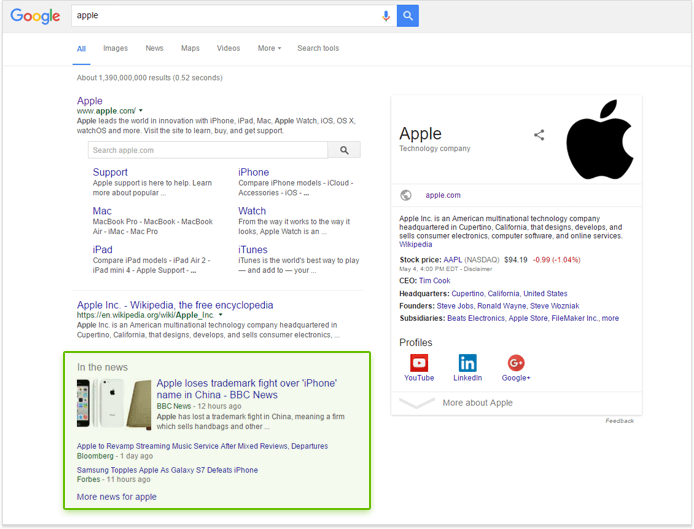This screenshot has width=694, height=529.
Task: Click the 'In the news' heading
Action: click(x=102, y=367)
